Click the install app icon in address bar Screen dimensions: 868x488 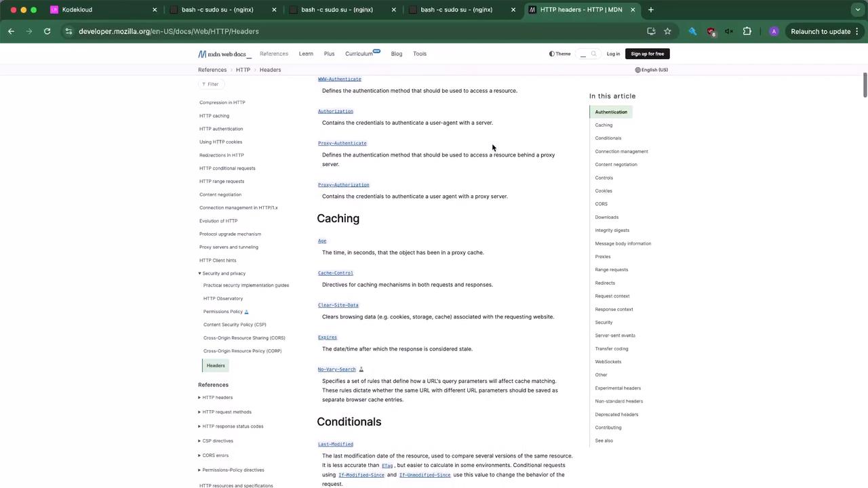point(651,31)
